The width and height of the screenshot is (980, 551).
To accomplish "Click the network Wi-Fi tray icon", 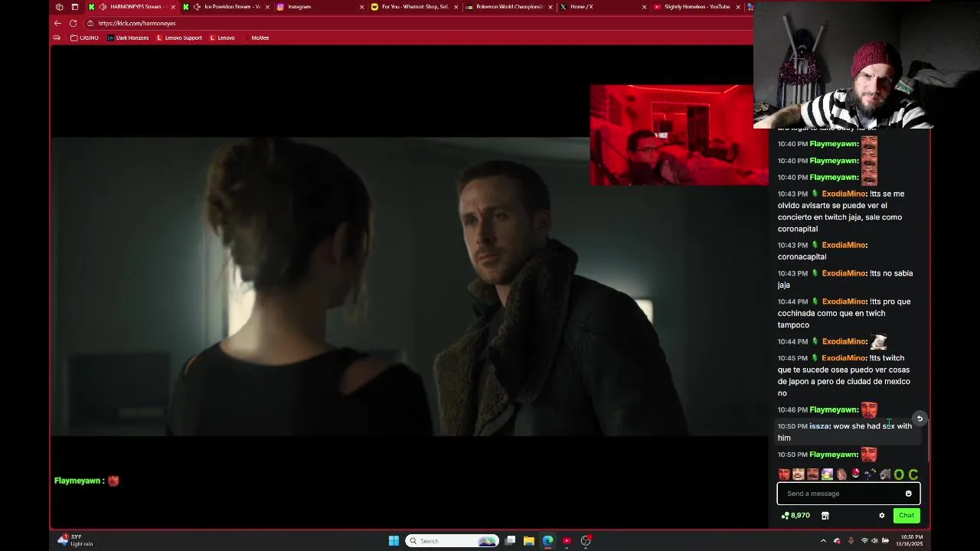I will [x=864, y=541].
